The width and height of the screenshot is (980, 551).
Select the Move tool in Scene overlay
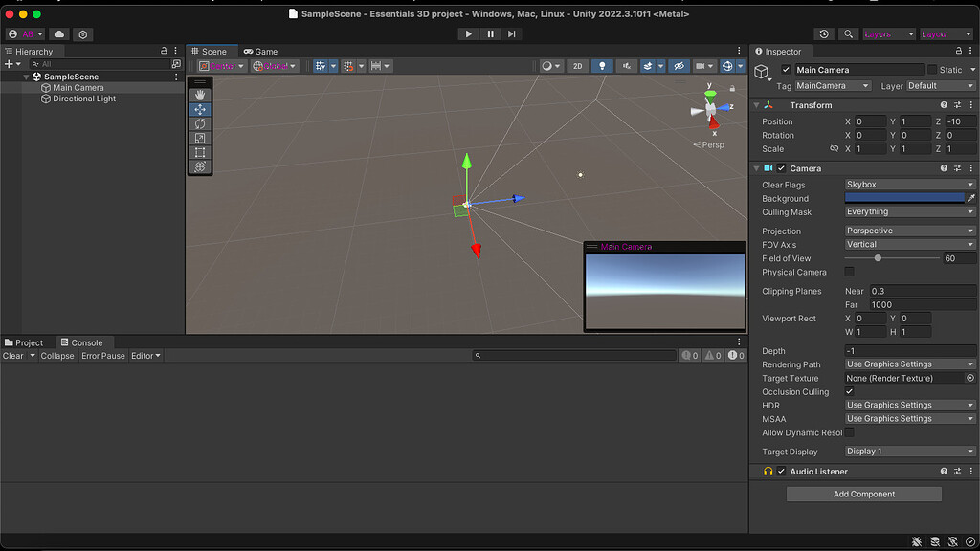coord(201,109)
